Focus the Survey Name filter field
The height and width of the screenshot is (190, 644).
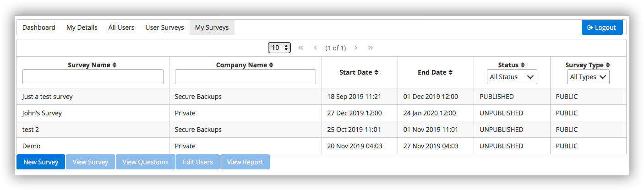click(93, 77)
